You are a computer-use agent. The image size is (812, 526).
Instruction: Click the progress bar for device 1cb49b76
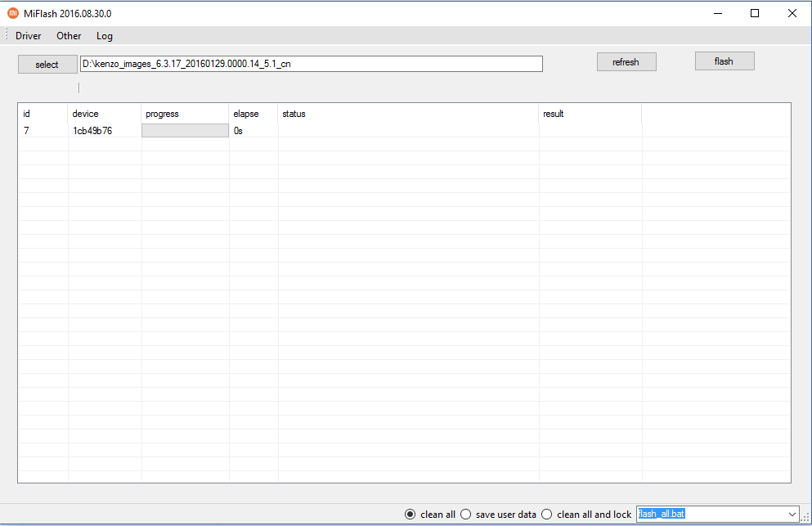(x=185, y=131)
